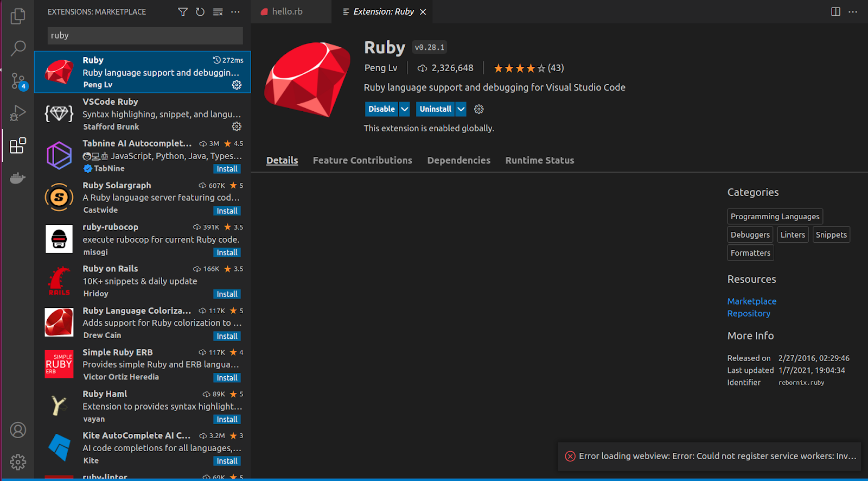Screen dimensions: 868x481
Task: Uninstall the Ruby extension
Action: (x=435, y=109)
